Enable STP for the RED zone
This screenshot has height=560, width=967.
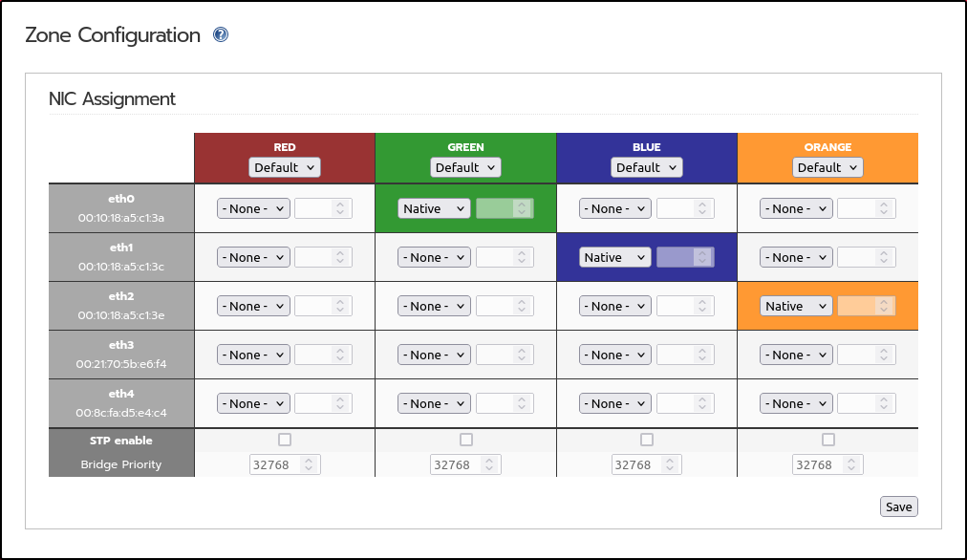pos(285,440)
